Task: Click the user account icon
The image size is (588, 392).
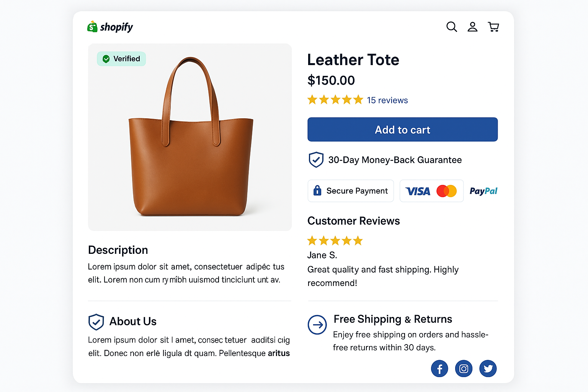Action: (x=472, y=27)
